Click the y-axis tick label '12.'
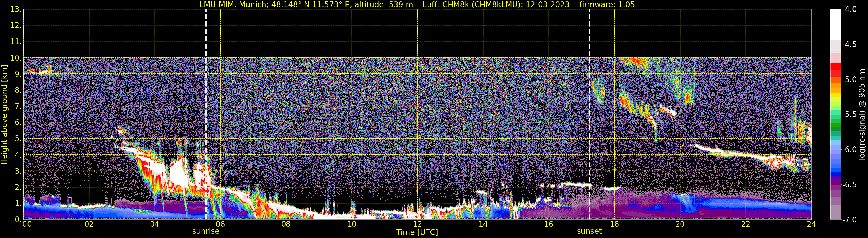868x238 pixels. click(x=16, y=26)
